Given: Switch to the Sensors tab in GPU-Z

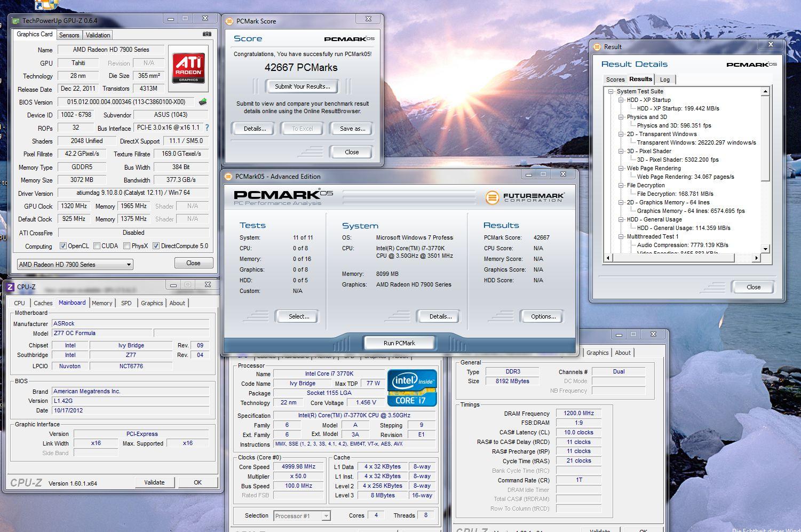Looking at the screenshot, I should [x=69, y=35].
